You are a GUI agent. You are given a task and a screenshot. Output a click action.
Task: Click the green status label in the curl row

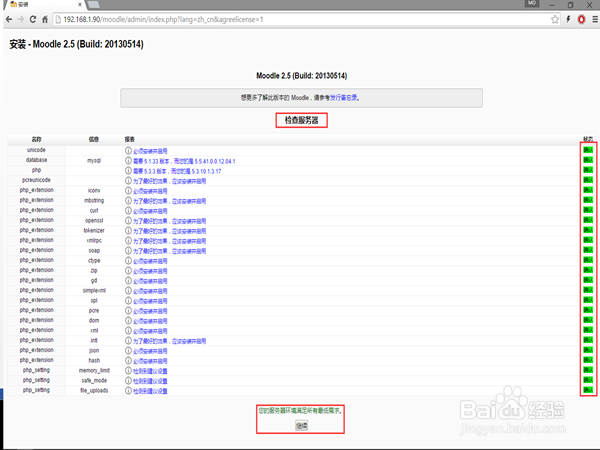click(588, 210)
